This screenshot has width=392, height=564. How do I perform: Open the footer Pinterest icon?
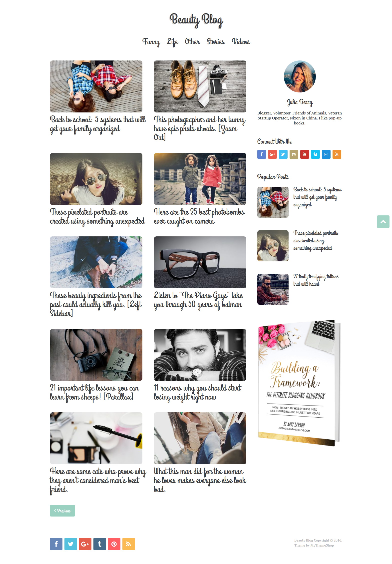tap(114, 544)
